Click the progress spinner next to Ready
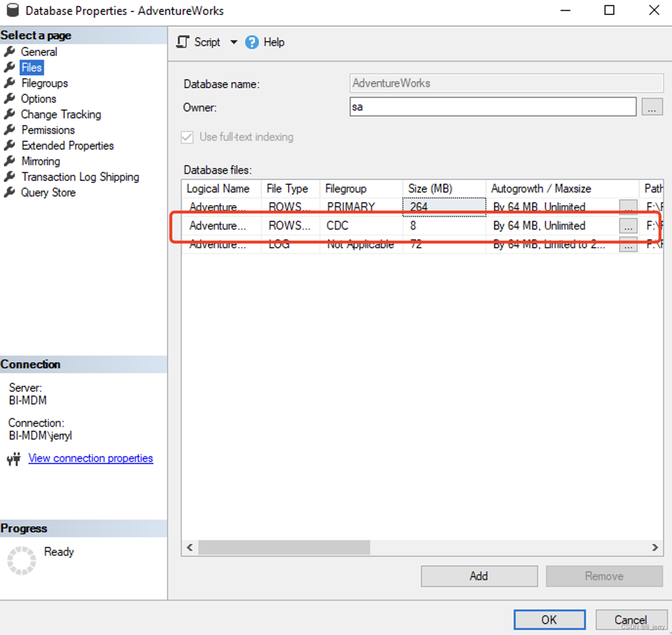The height and width of the screenshot is (635, 672). 21,560
